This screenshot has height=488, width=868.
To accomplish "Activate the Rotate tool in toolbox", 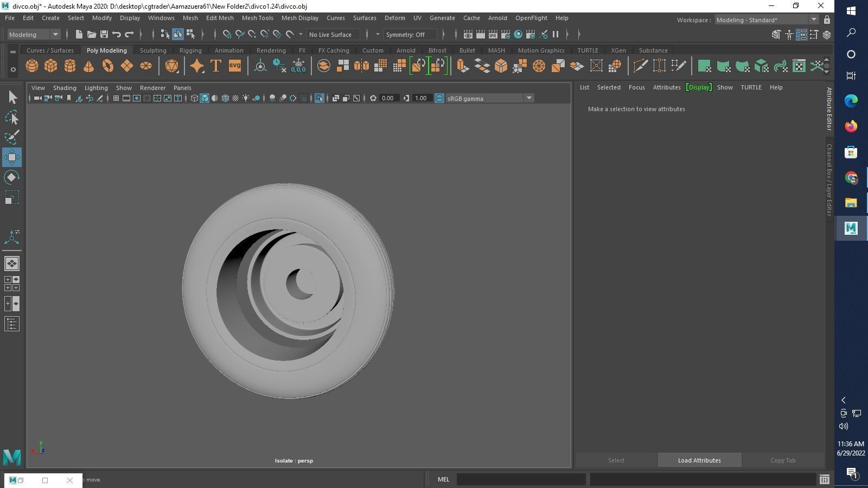I will coord(12,177).
